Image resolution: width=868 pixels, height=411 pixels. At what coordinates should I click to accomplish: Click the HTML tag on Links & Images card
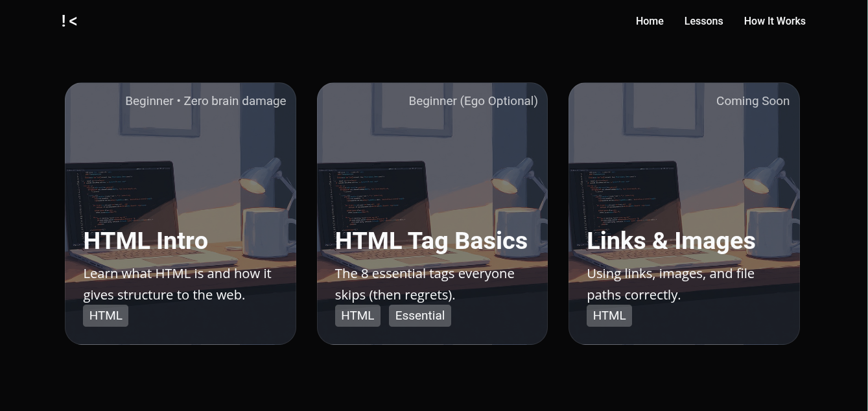pos(609,316)
